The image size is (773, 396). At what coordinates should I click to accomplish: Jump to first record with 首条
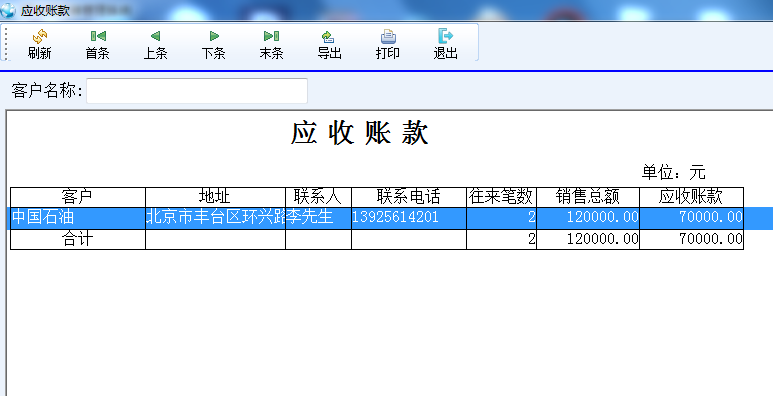[98, 36]
